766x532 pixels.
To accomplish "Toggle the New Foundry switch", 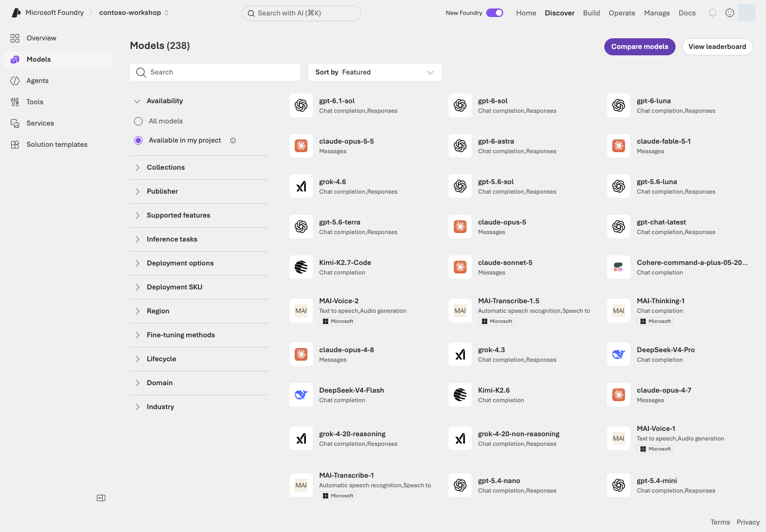I will [x=495, y=13].
